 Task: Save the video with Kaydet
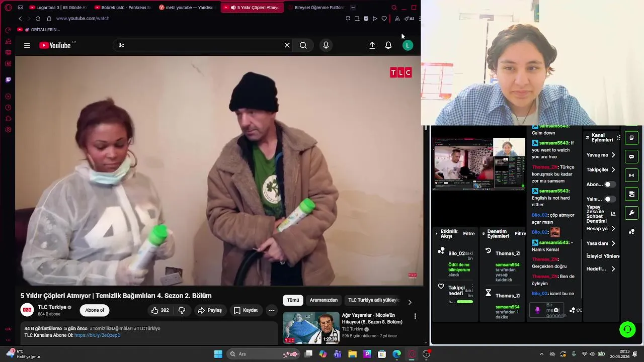[246, 310]
